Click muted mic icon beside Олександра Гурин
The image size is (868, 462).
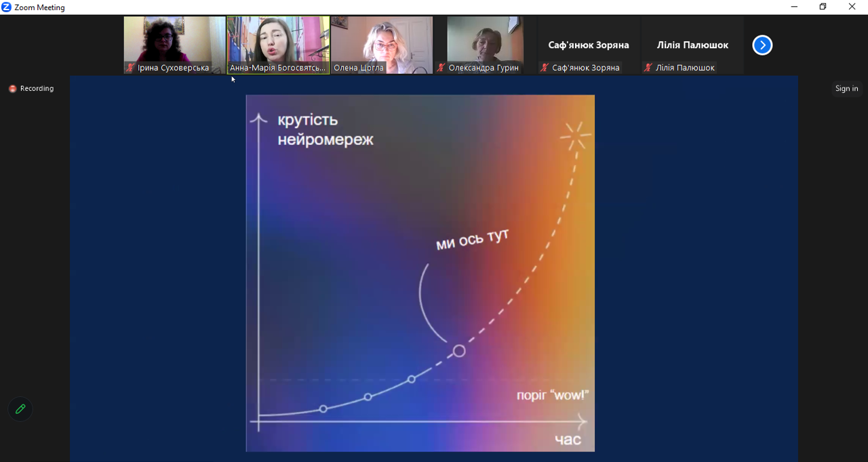coord(441,68)
